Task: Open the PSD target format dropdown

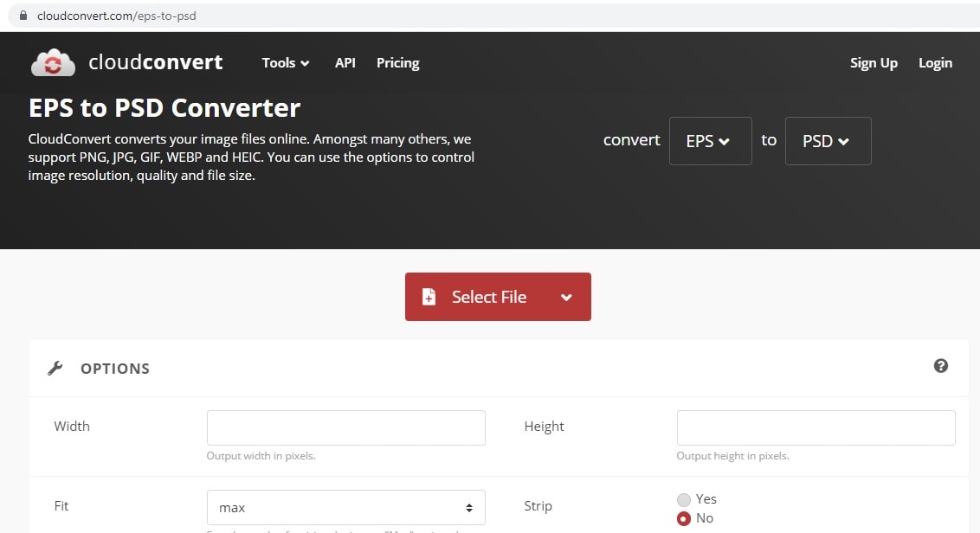Action: coord(828,141)
